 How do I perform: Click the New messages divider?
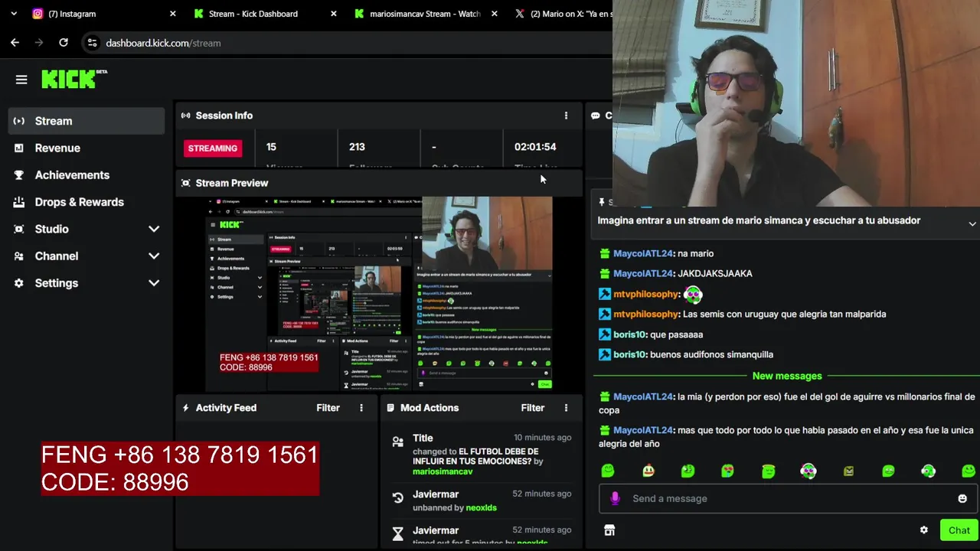[786, 376]
